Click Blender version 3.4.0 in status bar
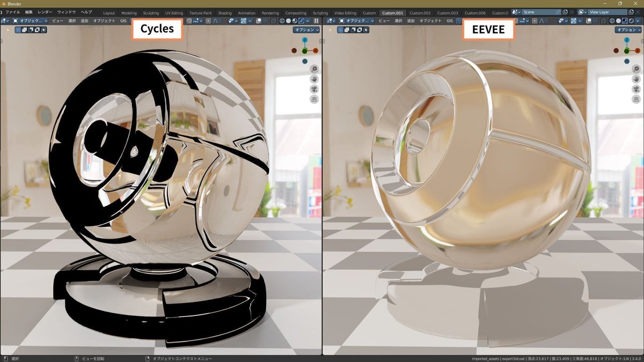This screenshot has height=362, width=644. pyautogui.click(x=636, y=358)
